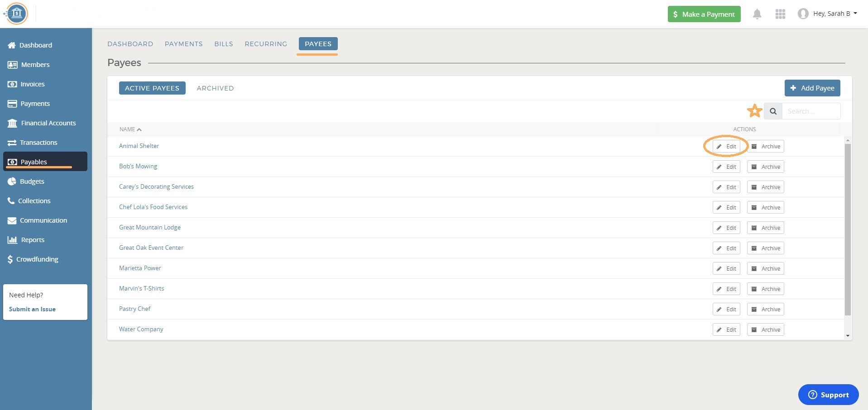The width and height of the screenshot is (868, 410).
Task: Open the BILLS tab
Action: tap(224, 44)
